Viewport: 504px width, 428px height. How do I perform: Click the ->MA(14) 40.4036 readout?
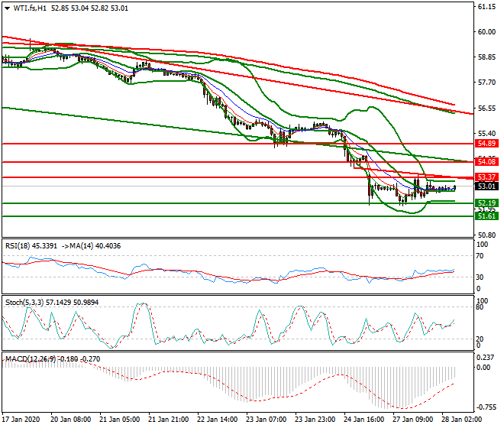91,246
